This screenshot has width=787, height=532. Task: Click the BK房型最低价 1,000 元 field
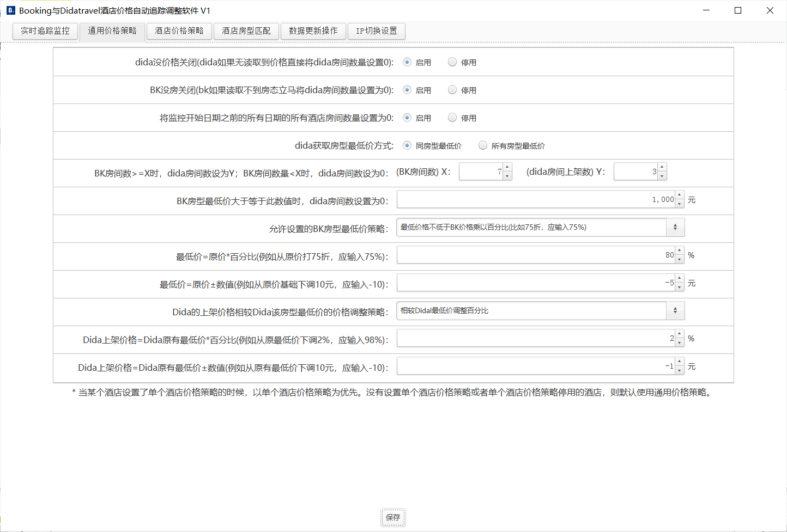pyautogui.click(x=536, y=199)
